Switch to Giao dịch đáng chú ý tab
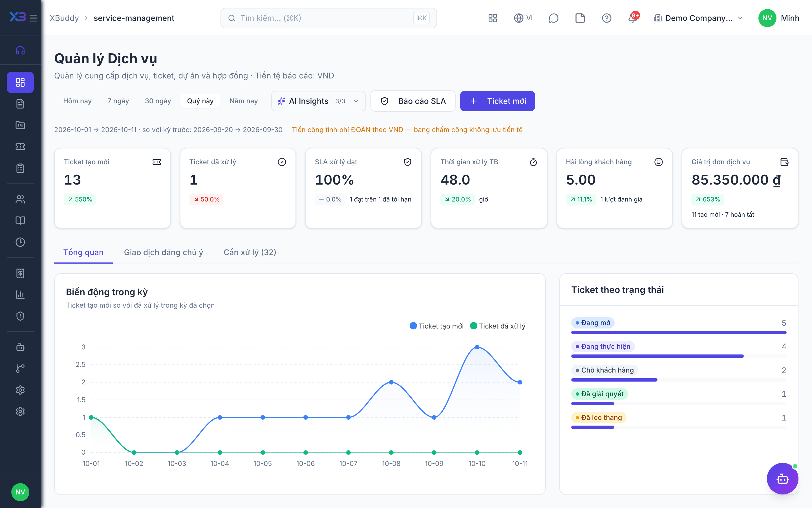The width and height of the screenshot is (812, 508). 164,252
